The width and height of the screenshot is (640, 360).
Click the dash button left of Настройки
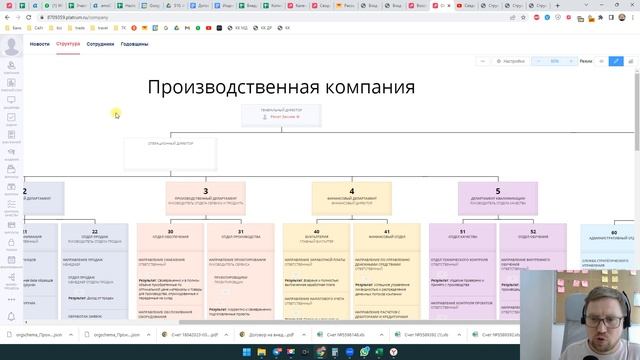coord(483,61)
